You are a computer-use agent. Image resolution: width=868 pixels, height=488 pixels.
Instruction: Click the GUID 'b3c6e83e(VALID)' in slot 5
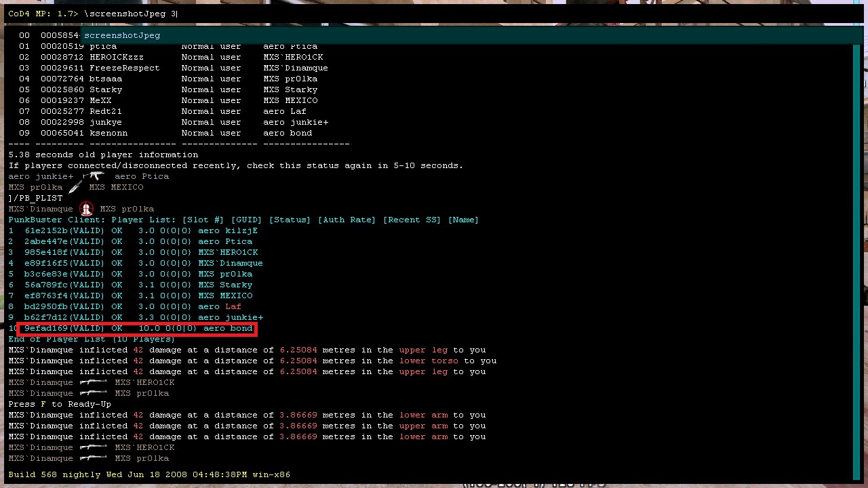[65, 274]
